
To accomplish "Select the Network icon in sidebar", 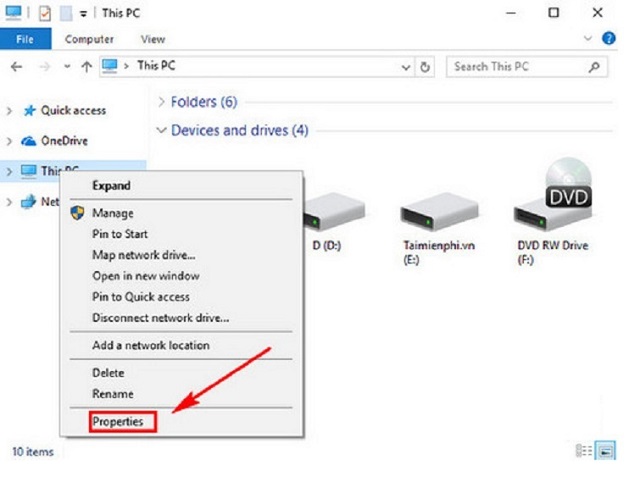I will (29, 202).
